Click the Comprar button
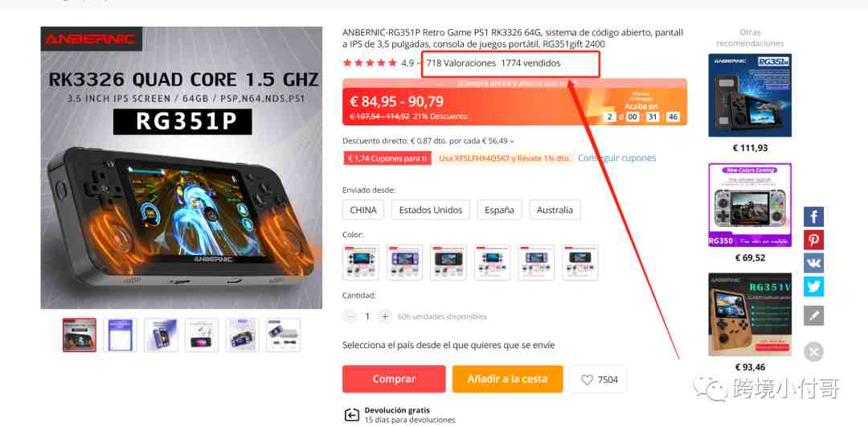The width and height of the screenshot is (868, 427). [x=394, y=380]
